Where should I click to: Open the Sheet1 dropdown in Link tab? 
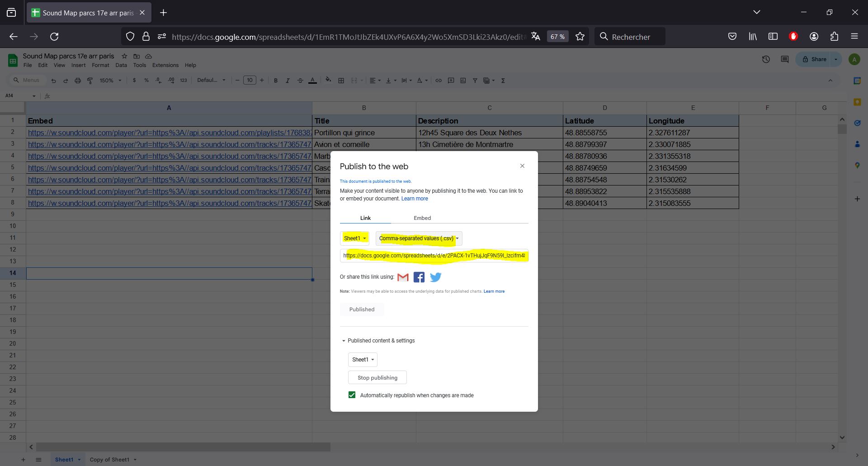(355, 238)
